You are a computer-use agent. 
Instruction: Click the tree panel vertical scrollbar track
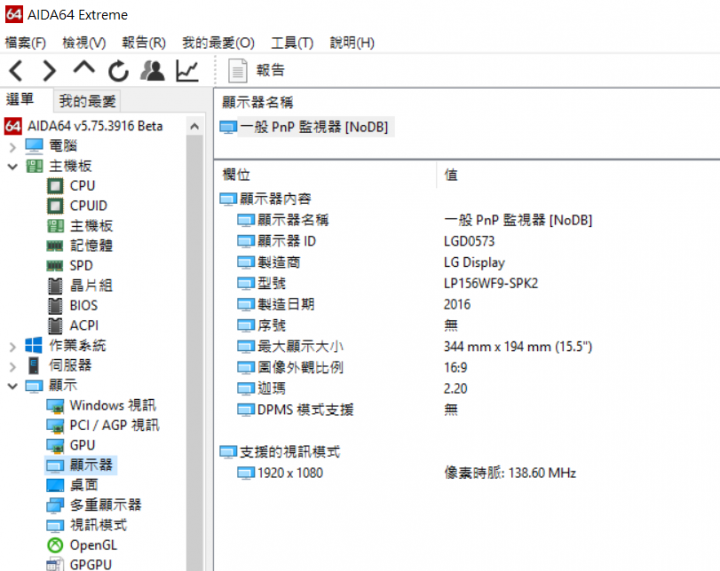[x=195, y=353]
